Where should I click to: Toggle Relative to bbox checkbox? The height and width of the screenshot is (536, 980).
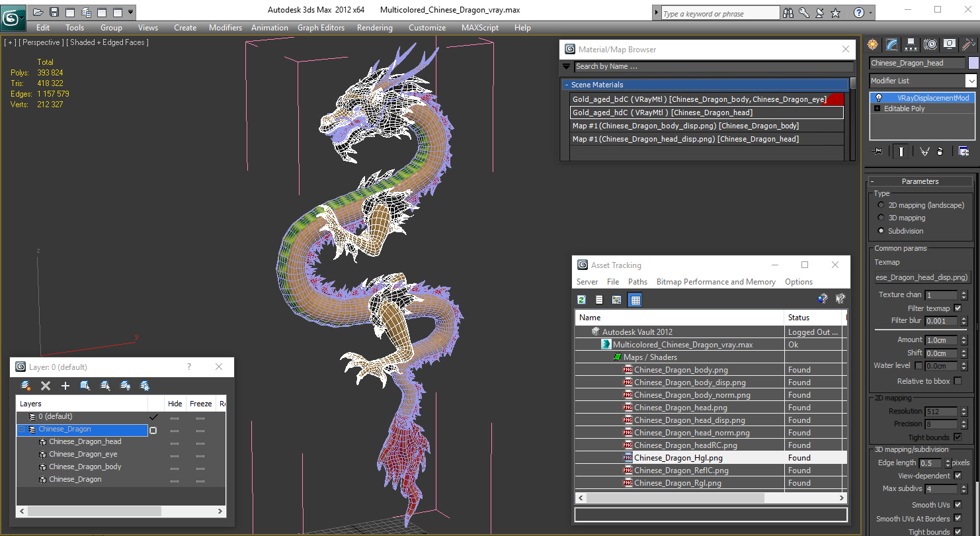[959, 381]
